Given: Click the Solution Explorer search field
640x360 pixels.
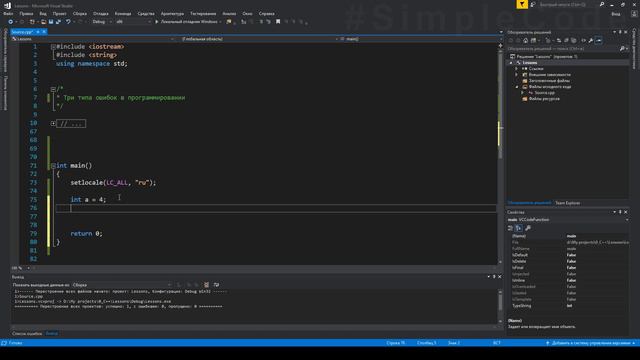Looking at the screenshot, I should click(x=562, y=49).
